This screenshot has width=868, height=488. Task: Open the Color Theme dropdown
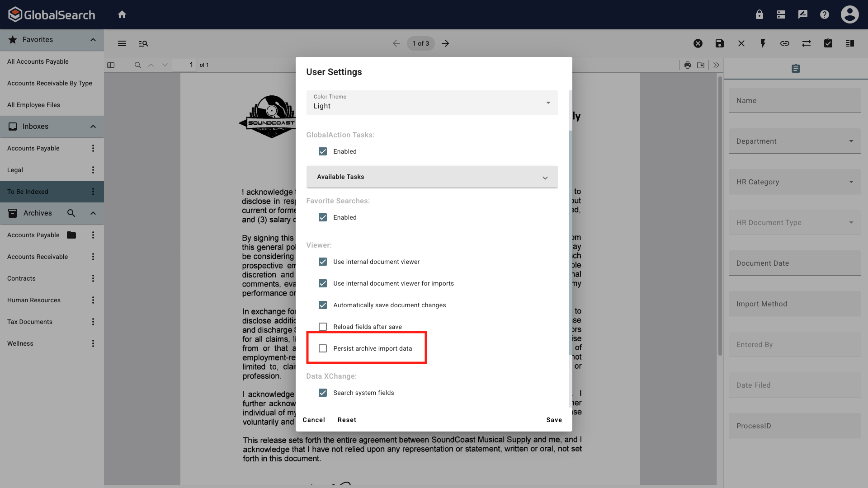tap(432, 103)
